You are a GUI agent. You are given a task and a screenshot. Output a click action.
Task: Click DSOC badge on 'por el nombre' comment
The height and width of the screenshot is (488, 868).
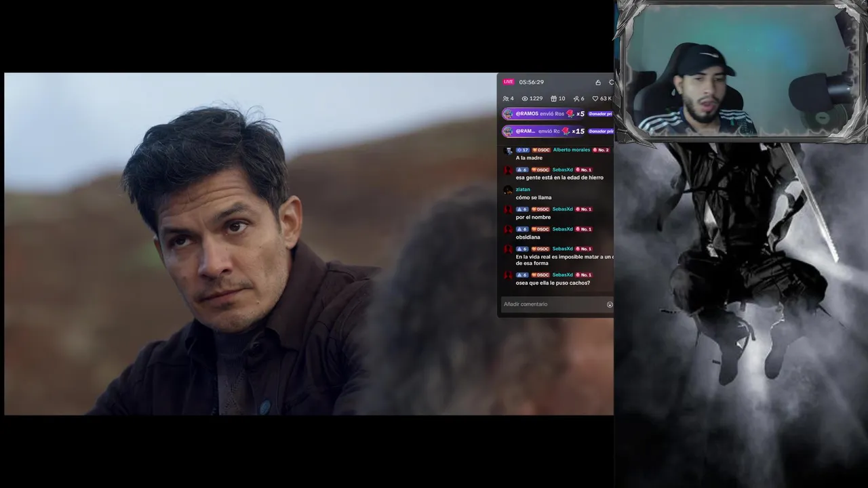[541, 209]
